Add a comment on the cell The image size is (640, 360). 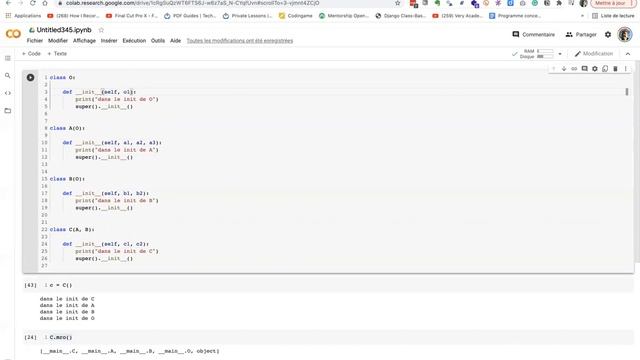584,69
